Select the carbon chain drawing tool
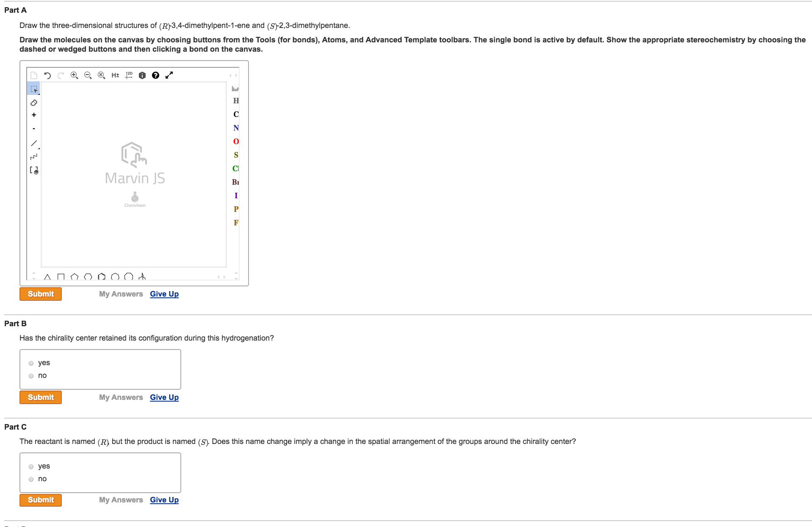This screenshot has height=527, width=812. pyautogui.click(x=34, y=157)
